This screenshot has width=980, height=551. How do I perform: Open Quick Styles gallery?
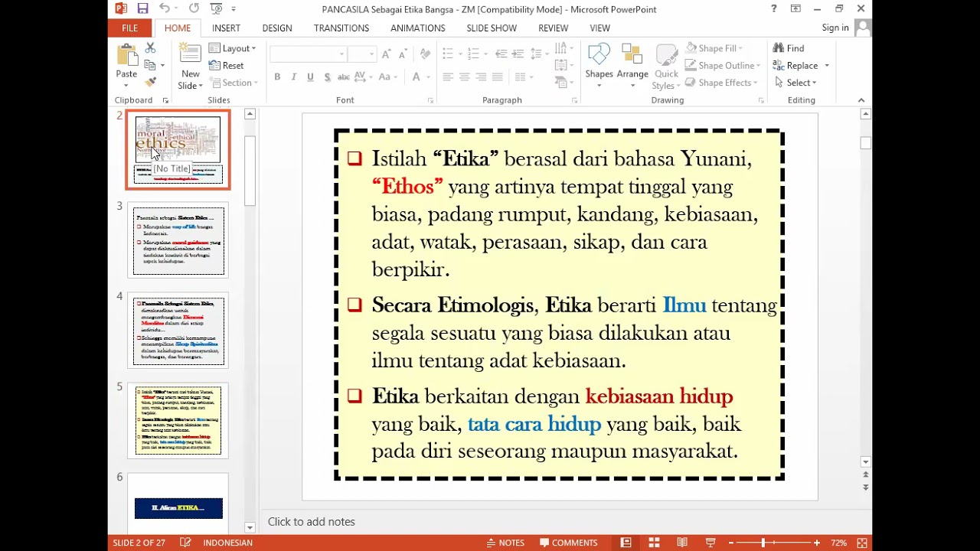click(666, 67)
